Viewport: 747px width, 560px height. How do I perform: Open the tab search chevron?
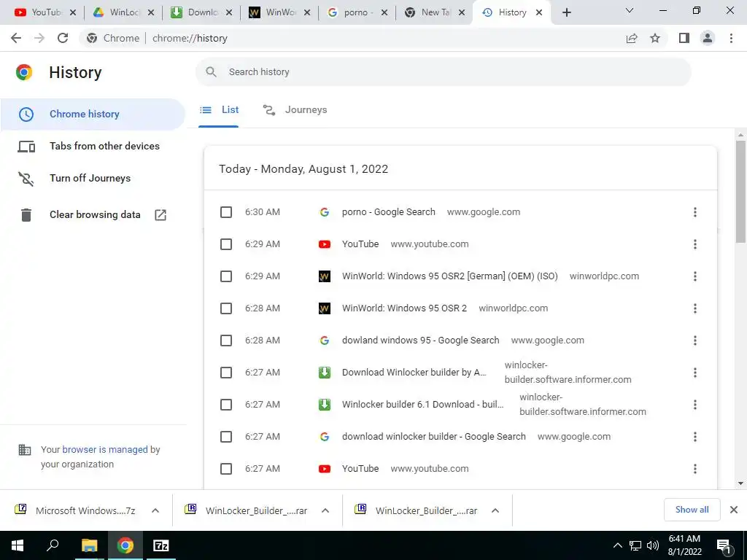(x=630, y=10)
